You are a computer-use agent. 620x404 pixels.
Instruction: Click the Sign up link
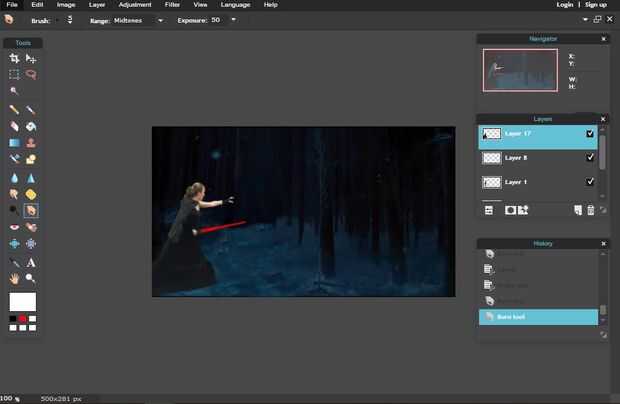coord(595,5)
